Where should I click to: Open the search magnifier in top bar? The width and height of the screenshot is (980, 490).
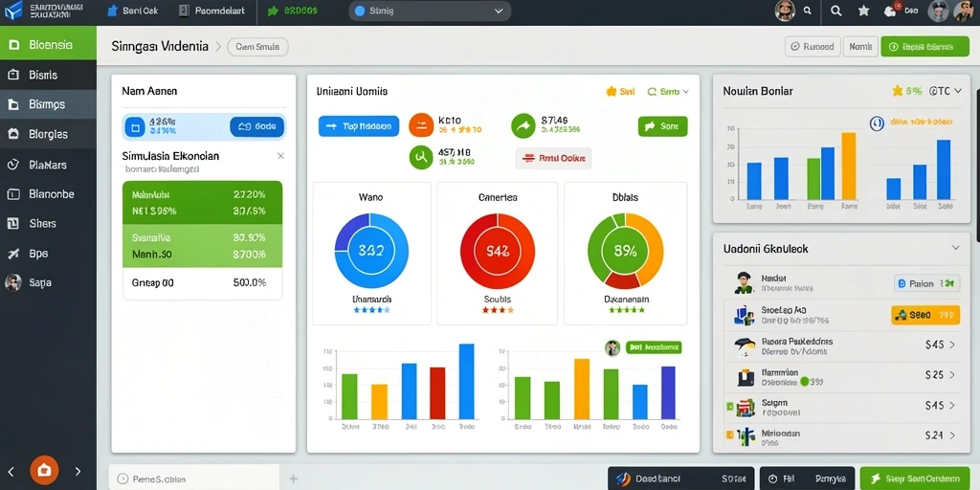(x=836, y=11)
